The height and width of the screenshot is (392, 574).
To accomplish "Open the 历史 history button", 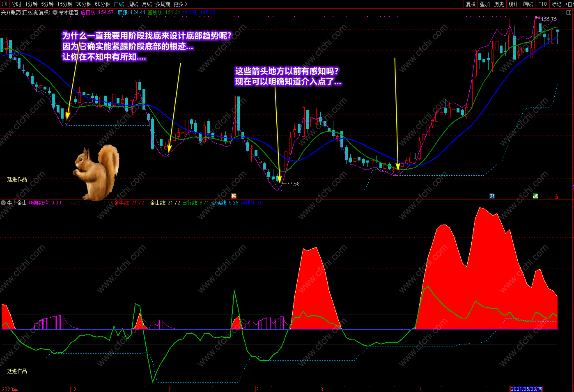I will point(499,4).
